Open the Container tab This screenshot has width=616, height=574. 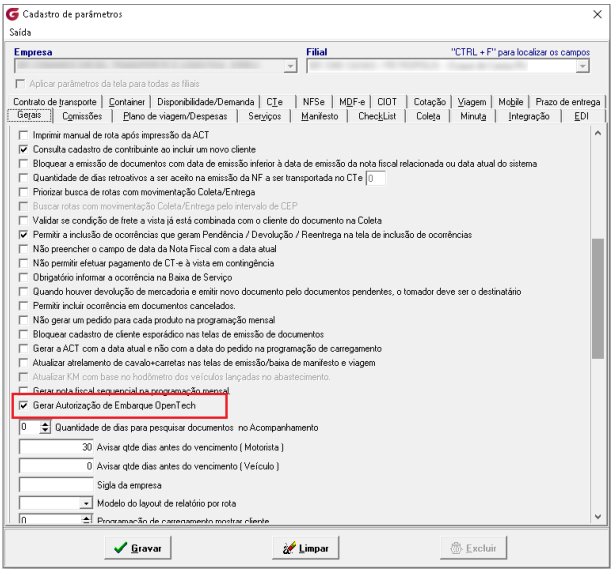[126, 102]
